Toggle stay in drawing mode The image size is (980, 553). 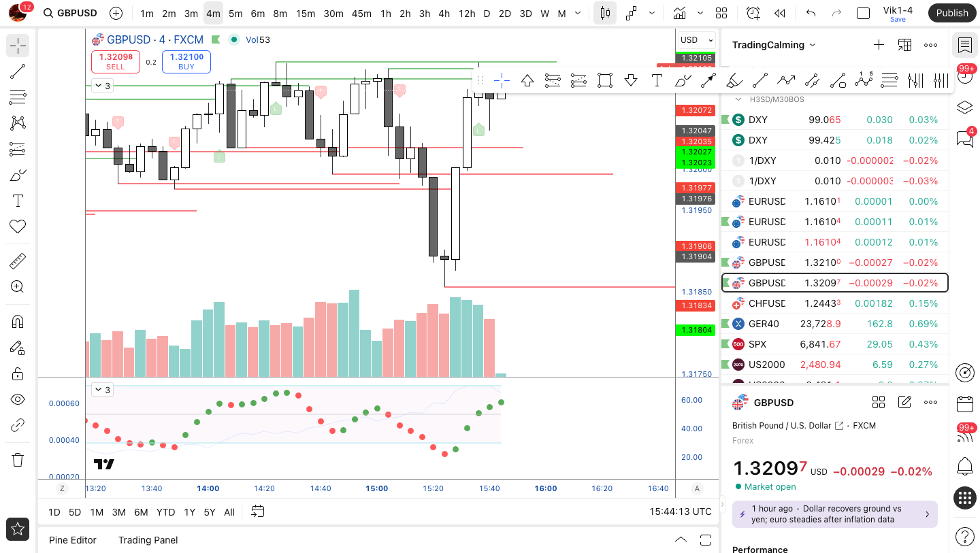pyautogui.click(x=18, y=348)
